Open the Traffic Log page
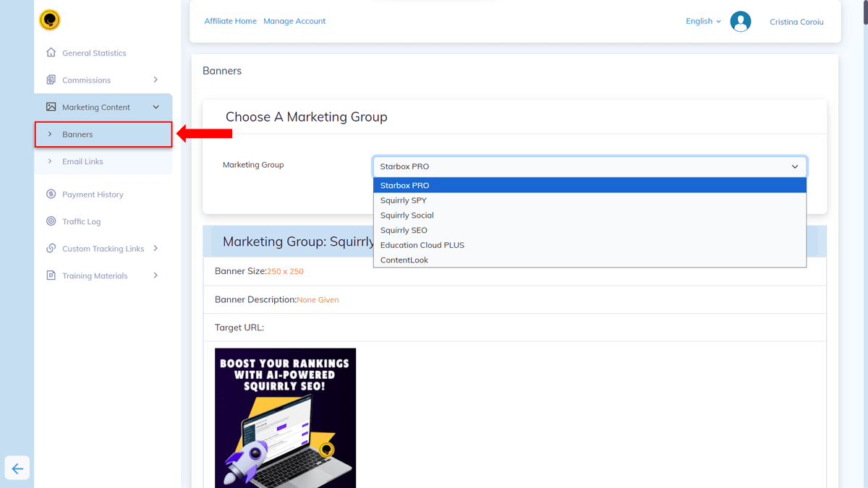Screen dimensions: 868x488 point(81,221)
